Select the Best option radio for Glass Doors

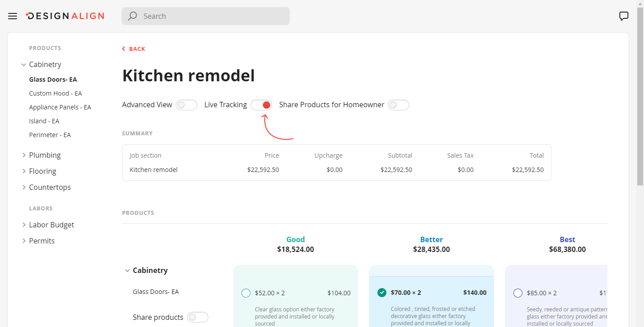(517, 293)
